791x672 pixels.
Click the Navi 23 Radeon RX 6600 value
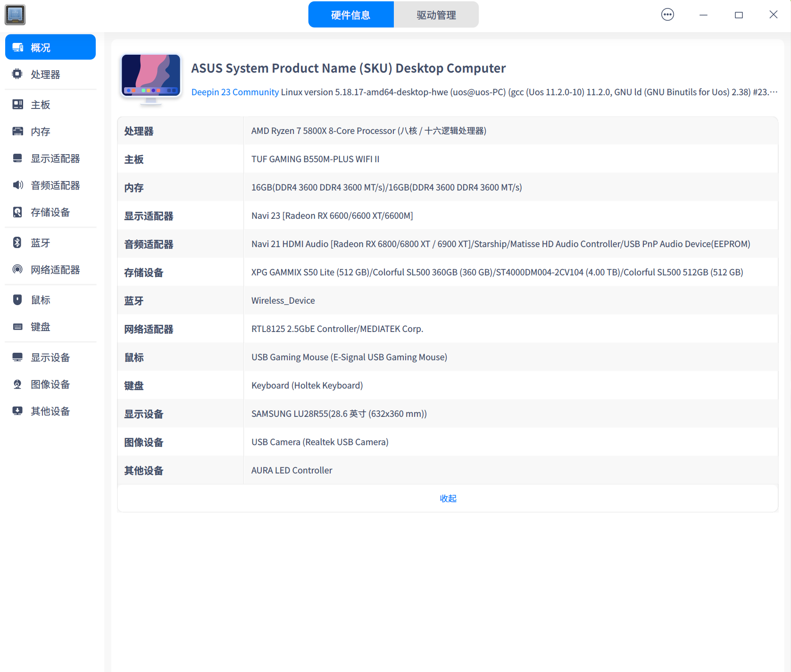click(332, 216)
